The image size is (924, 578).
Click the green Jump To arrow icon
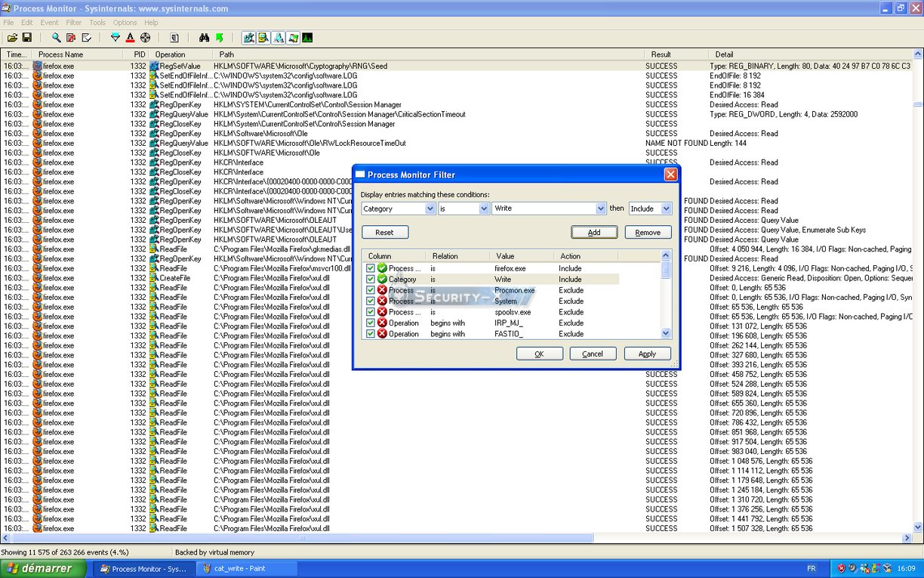click(219, 38)
